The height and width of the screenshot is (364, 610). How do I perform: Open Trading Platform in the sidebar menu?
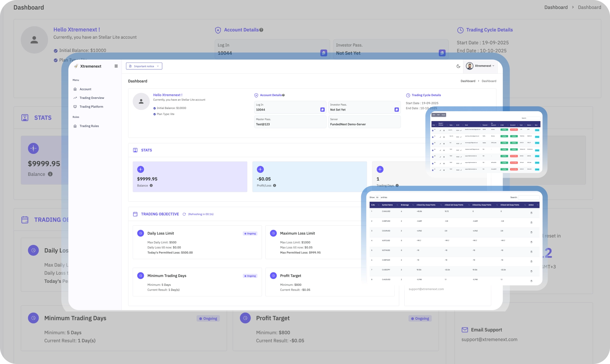pos(91,107)
